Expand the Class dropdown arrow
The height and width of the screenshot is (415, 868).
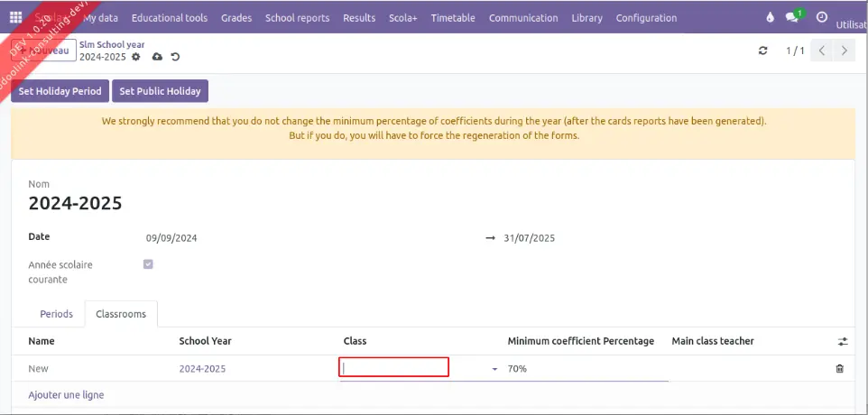coord(494,369)
